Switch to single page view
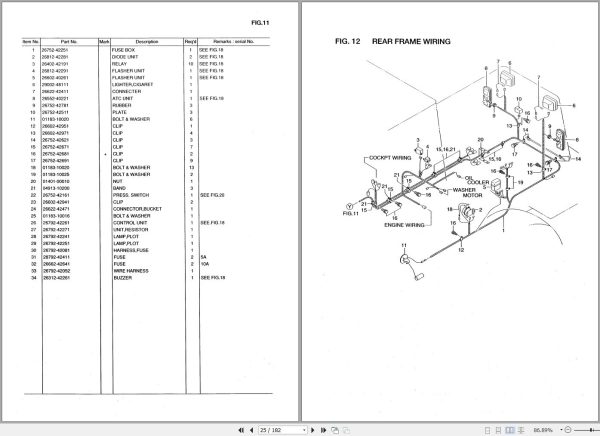This screenshot has width=600, height=436. tap(487, 430)
